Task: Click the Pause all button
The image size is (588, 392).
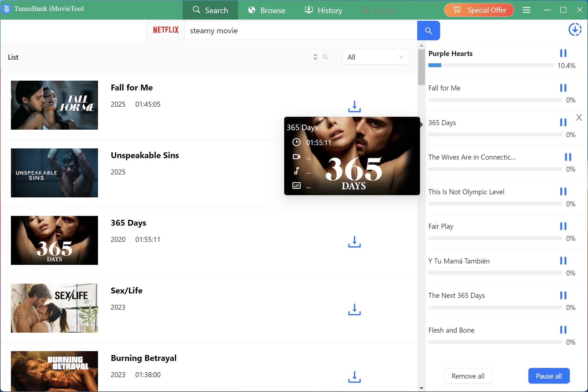Action: point(549,376)
